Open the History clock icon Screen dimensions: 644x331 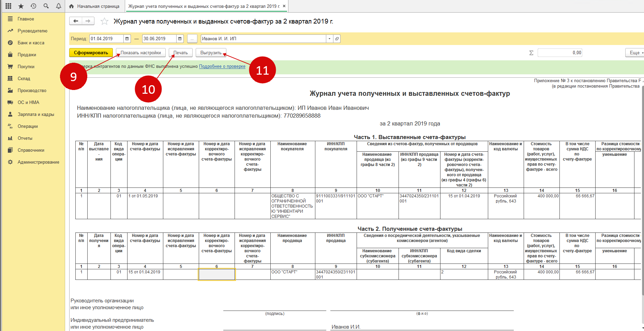coord(33,6)
